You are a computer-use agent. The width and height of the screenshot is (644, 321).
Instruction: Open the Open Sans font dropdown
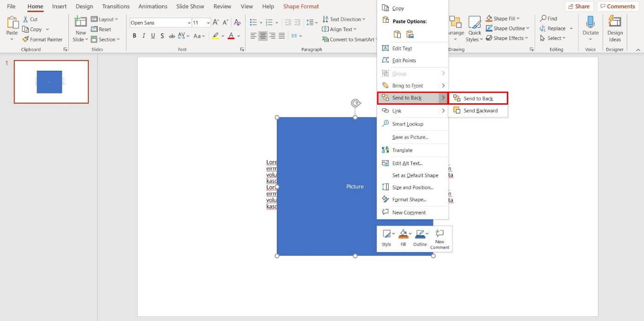pyautogui.click(x=189, y=22)
